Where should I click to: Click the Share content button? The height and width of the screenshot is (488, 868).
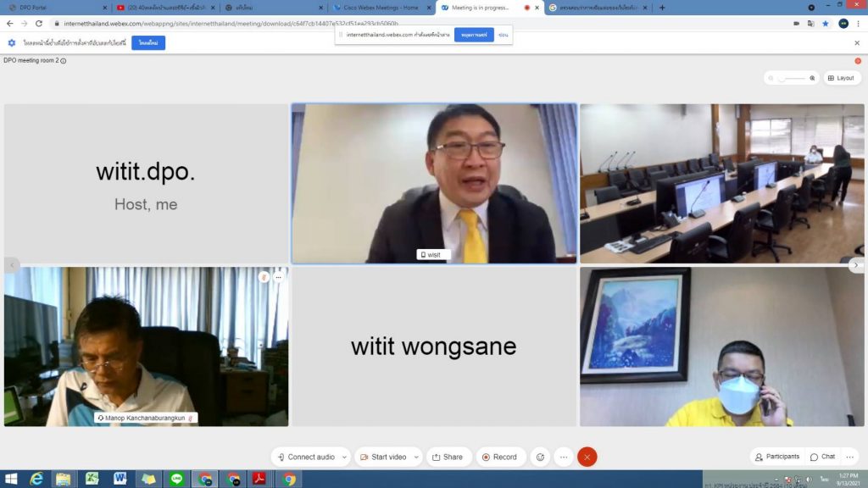click(x=448, y=457)
